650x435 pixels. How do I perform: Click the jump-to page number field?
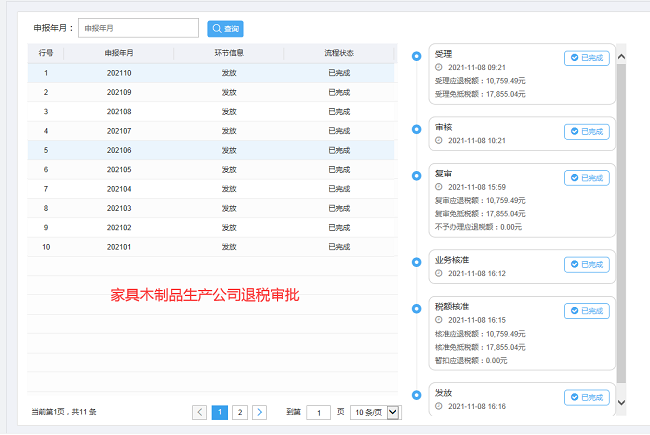point(318,412)
